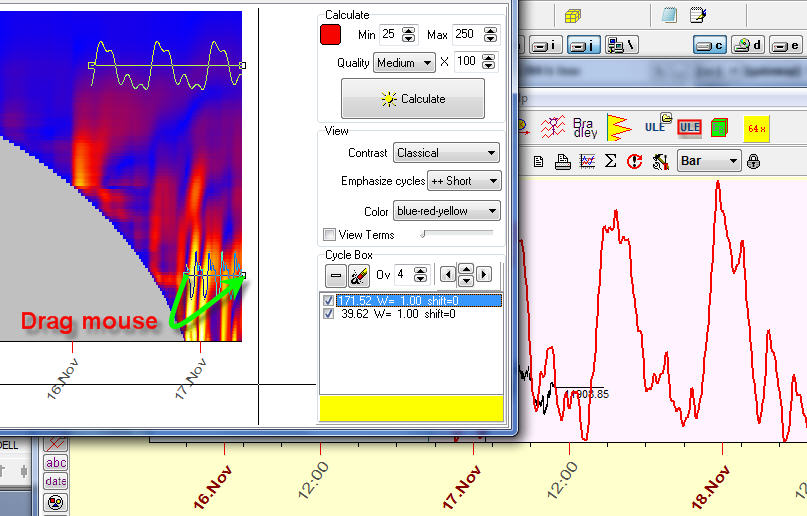Click the Bradley model icon
Image resolution: width=807 pixels, height=516 pixels.
585,127
